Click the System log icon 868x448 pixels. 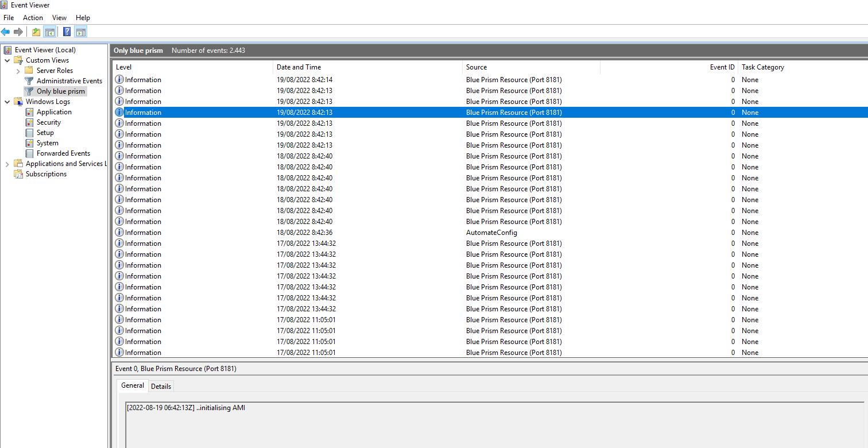29,143
